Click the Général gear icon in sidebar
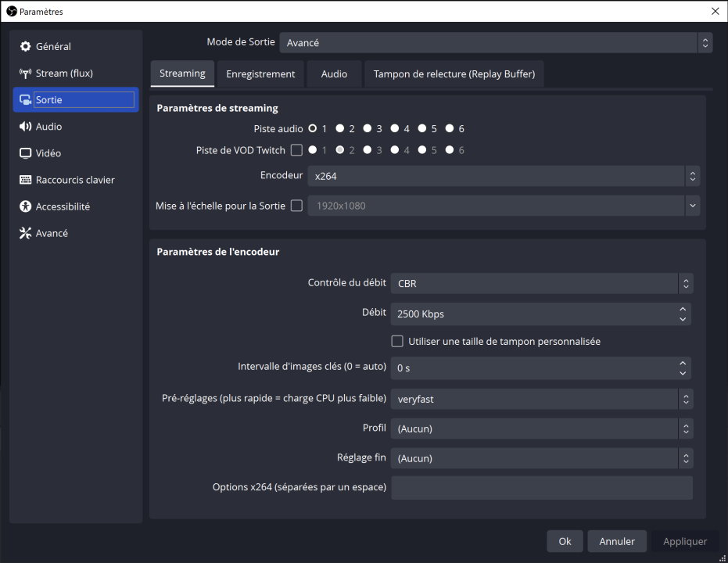 coord(25,47)
